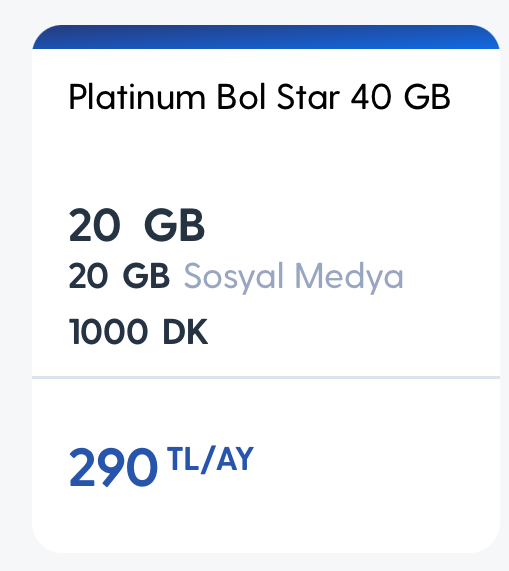Click the Sosyal Medya label
Viewport: 509px width, 571px height.
tap(293, 277)
